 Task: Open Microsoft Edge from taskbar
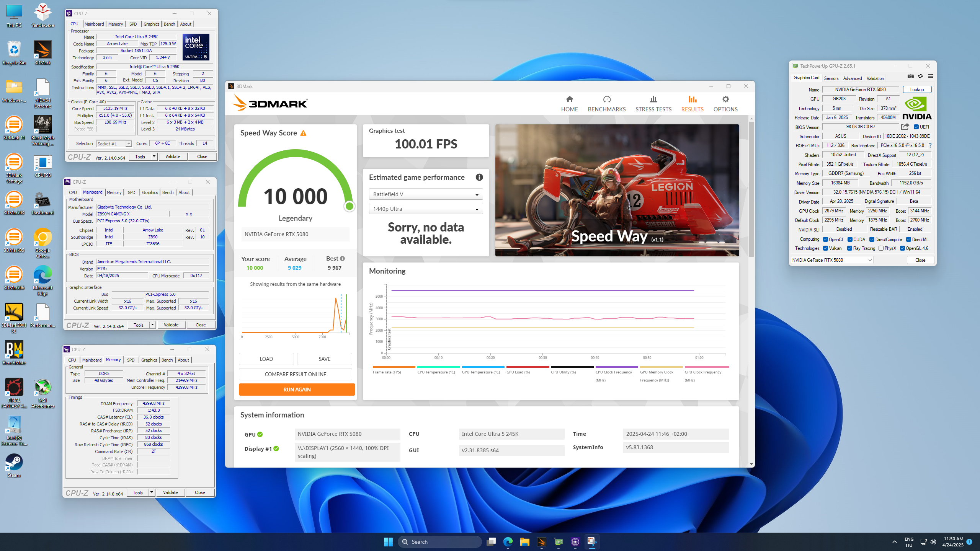click(508, 541)
